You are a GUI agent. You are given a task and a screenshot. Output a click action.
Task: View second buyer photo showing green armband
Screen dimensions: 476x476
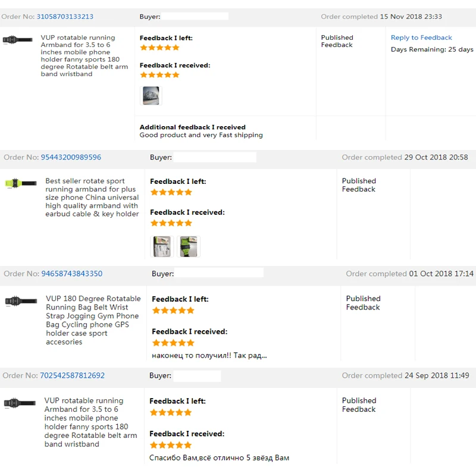189,246
